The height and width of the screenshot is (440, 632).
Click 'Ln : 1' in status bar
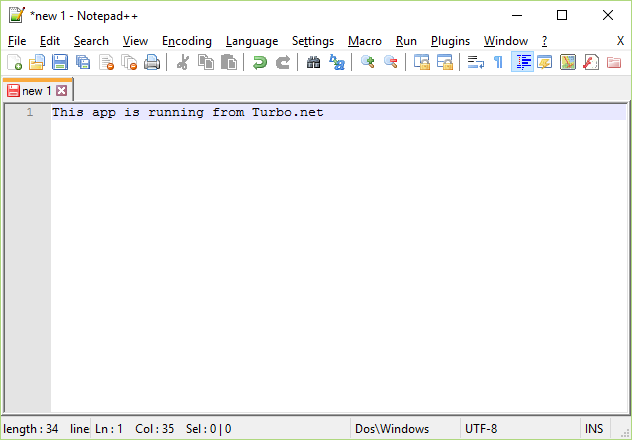pos(109,429)
